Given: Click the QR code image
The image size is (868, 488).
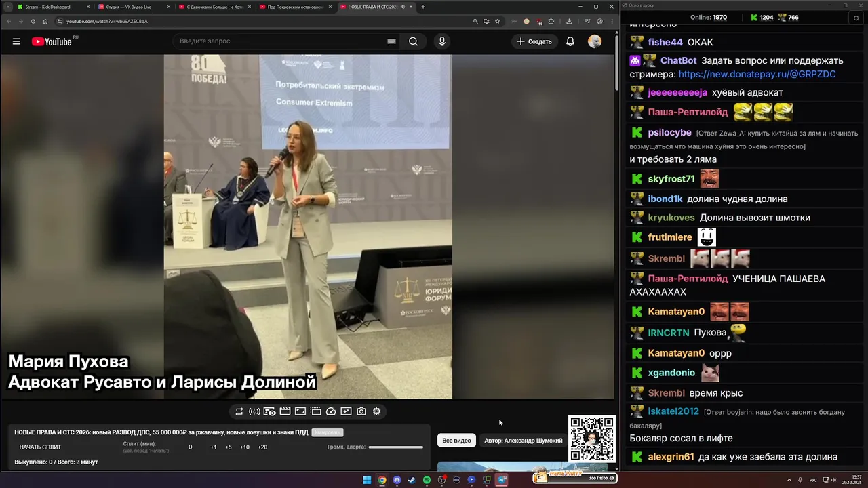Looking at the screenshot, I should (x=592, y=439).
